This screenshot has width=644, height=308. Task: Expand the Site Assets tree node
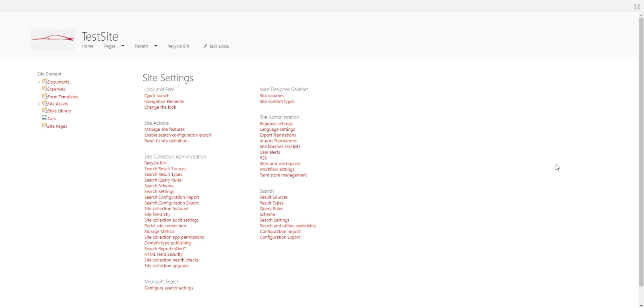[x=39, y=104]
